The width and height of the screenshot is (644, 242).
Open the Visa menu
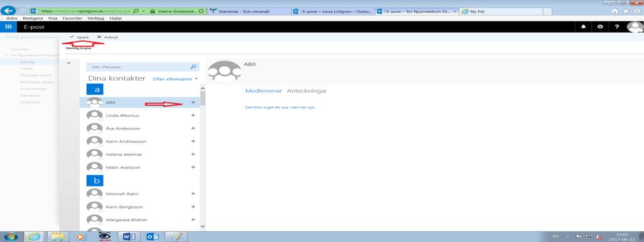(53, 18)
